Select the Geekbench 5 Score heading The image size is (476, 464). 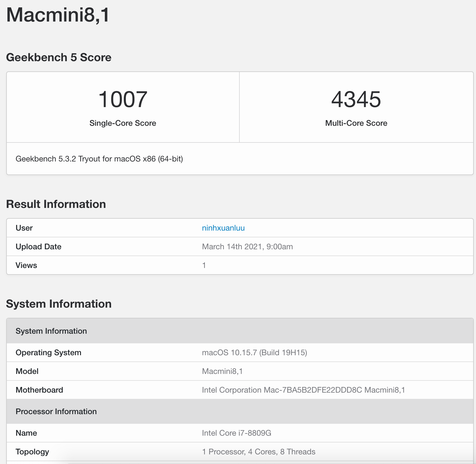(59, 57)
